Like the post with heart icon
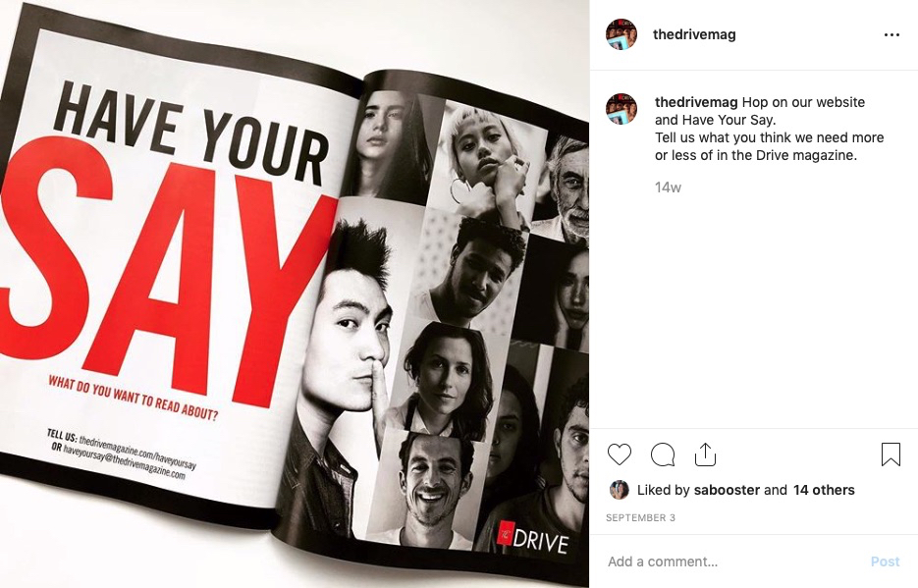Image resolution: width=918 pixels, height=588 pixels. coord(619,454)
